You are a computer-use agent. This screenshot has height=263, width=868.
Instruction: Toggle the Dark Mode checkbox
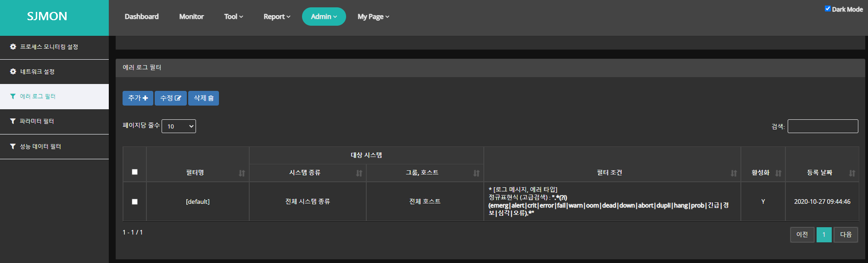(x=828, y=9)
